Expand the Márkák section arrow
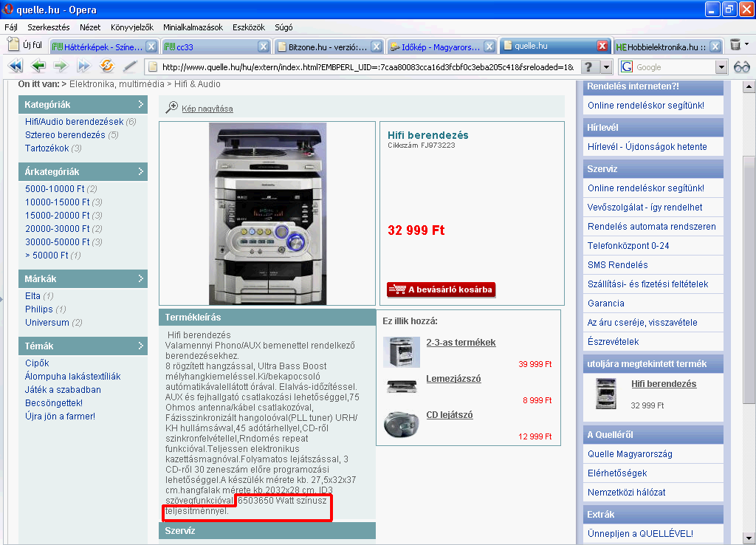756x545 pixels. pyautogui.click(x=141, y=278)
